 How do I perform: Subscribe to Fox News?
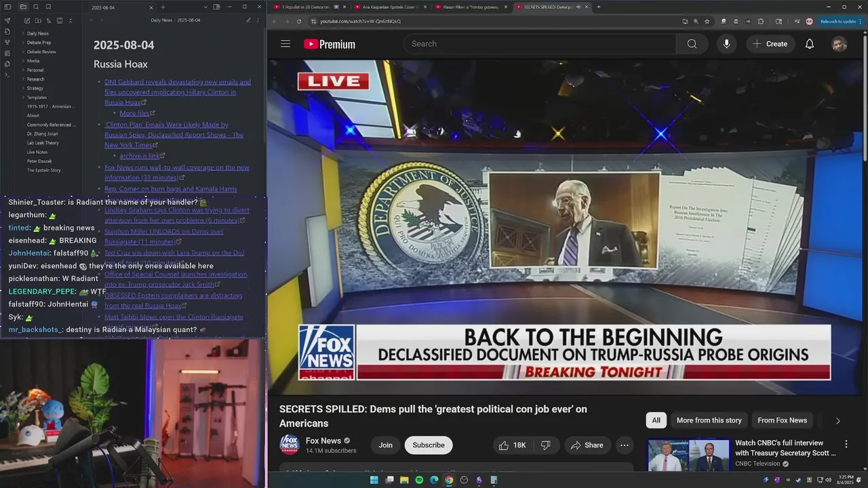429,445
